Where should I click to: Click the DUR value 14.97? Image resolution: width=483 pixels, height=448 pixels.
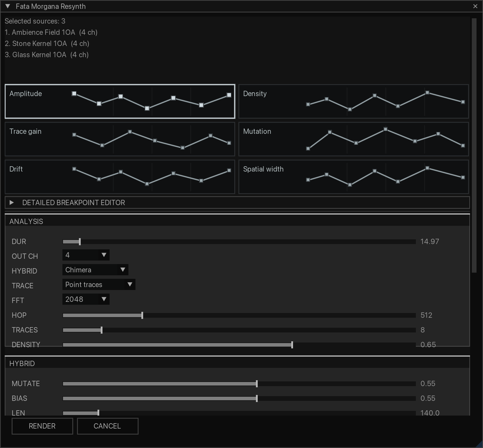click(x=430, y=241)
